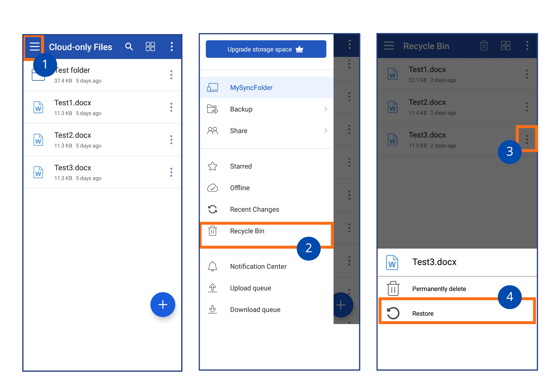Switch to grid view in Cloud-only Files header

[x=150, y=46]
